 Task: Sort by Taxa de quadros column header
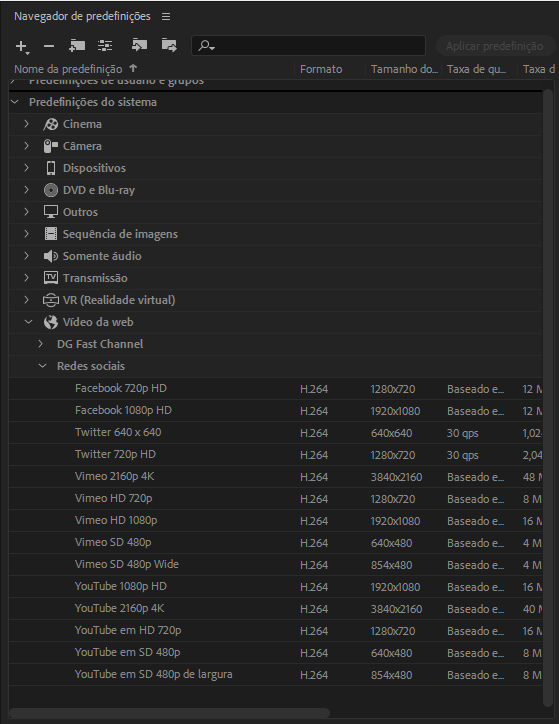coord(477,69)
